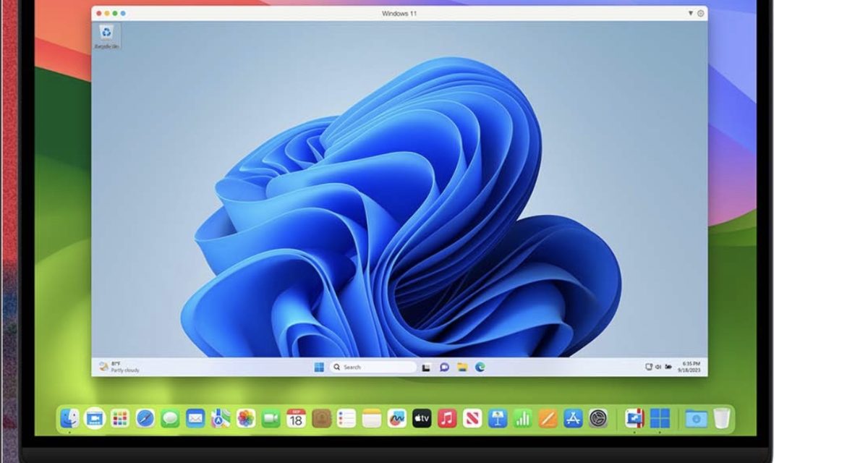Click the Windows clock and date

[x=690, y=367]
